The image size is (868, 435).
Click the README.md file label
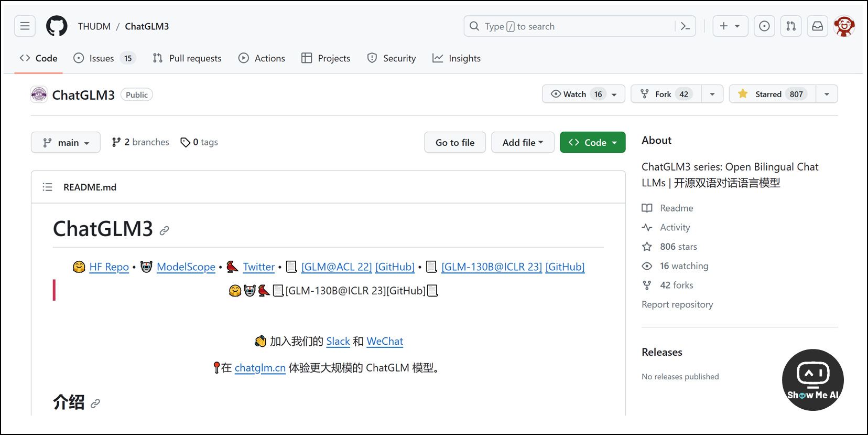pos(90,187)
